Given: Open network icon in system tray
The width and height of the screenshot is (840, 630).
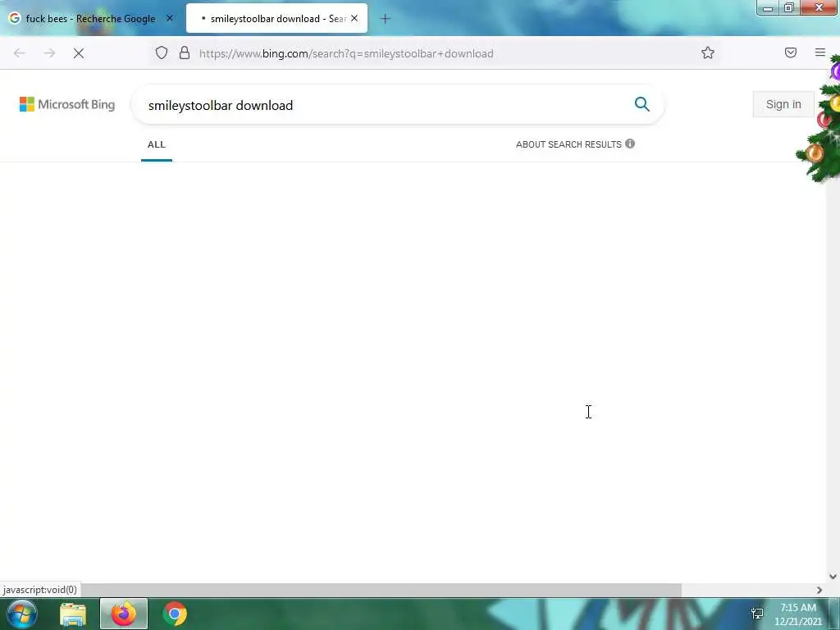Looking at the screenshot, I should pos(757,614).
